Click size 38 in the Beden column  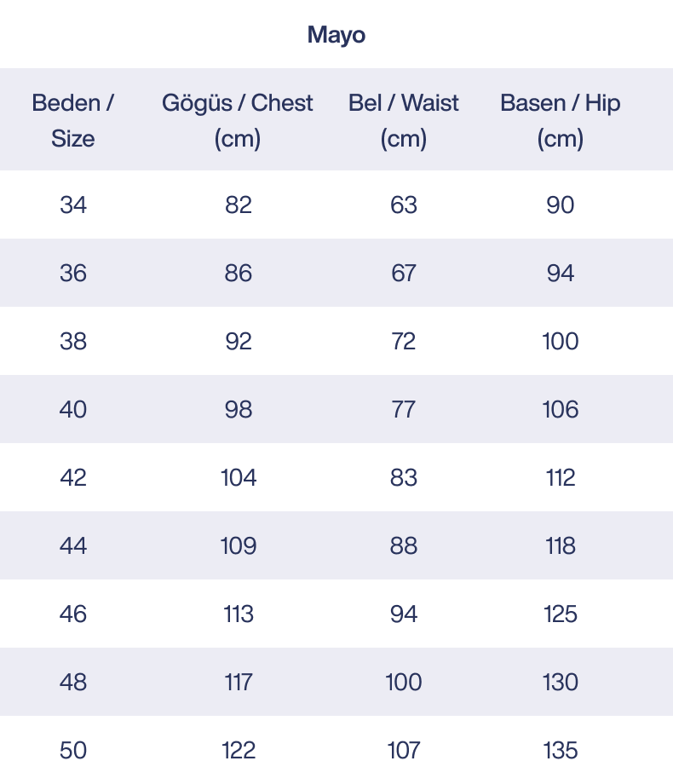tap(73, 342)
